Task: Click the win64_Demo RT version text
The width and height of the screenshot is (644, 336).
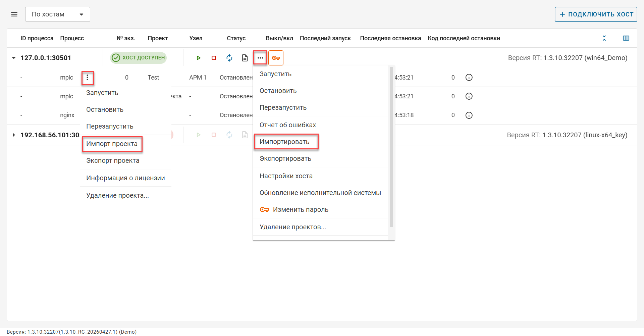Action: (568, 58)
